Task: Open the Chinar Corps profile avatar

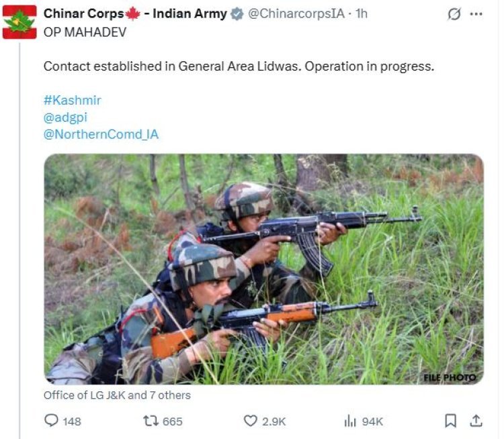Action: pos(19,22)
